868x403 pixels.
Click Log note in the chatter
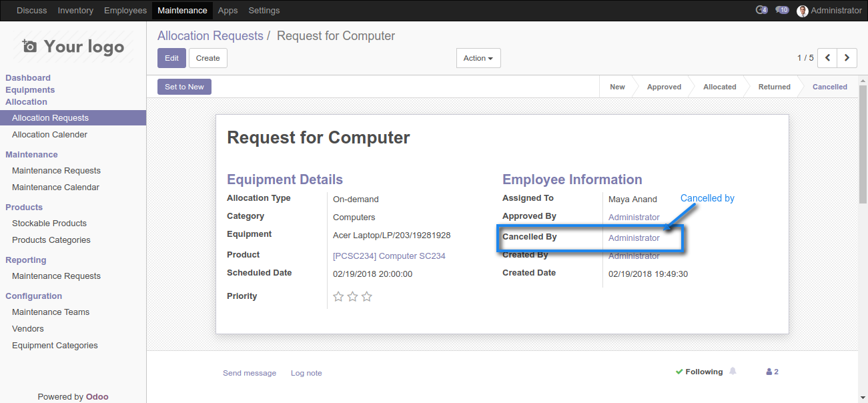[x=306, y=373]
